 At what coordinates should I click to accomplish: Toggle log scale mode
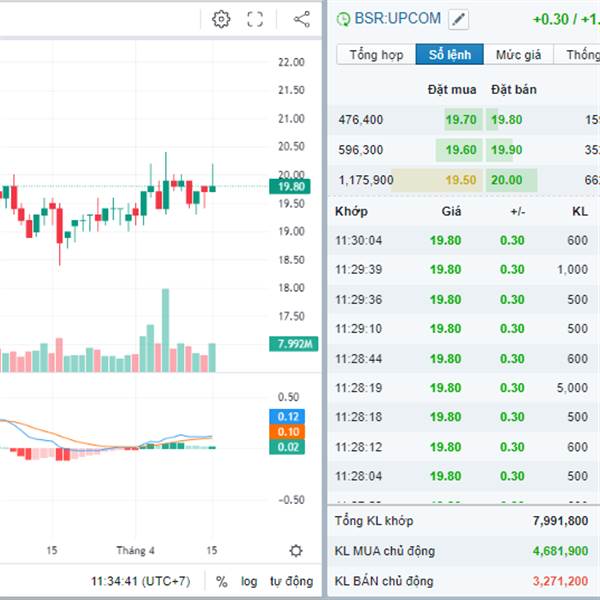(249, 581)
